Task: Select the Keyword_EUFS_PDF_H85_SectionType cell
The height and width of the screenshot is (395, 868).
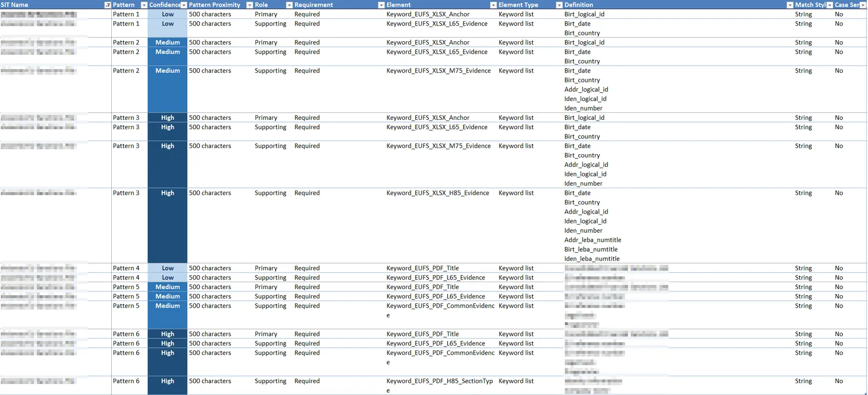Action: pyautogui.click(x=440, y=385)
